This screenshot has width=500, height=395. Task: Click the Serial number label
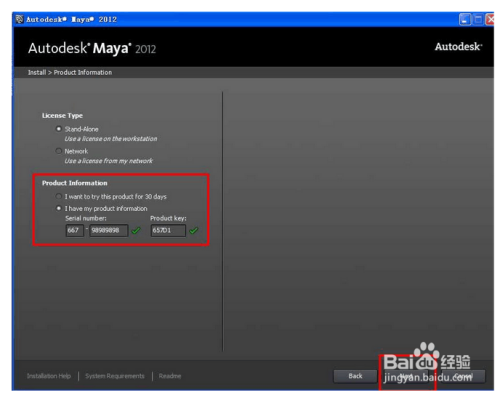coord(86,218)
